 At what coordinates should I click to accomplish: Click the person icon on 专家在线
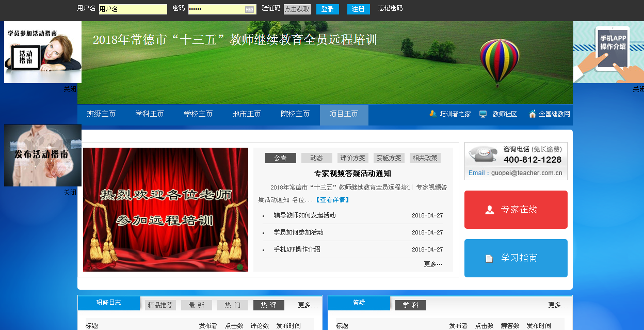click(x=489, y=210)
